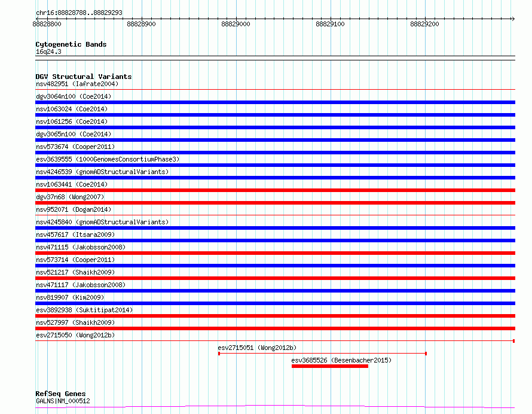Click the 88829000 ruler position marker
Viewport: 532px width, 414px height.
pyautogui.click(x=236, y=24)
